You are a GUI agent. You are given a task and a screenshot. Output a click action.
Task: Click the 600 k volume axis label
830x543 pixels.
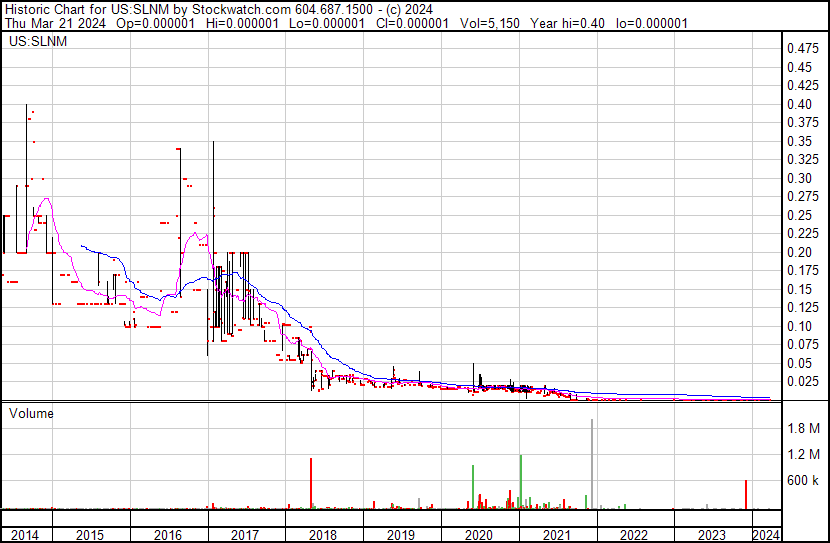pyautogui.click(x=803, y=480)
